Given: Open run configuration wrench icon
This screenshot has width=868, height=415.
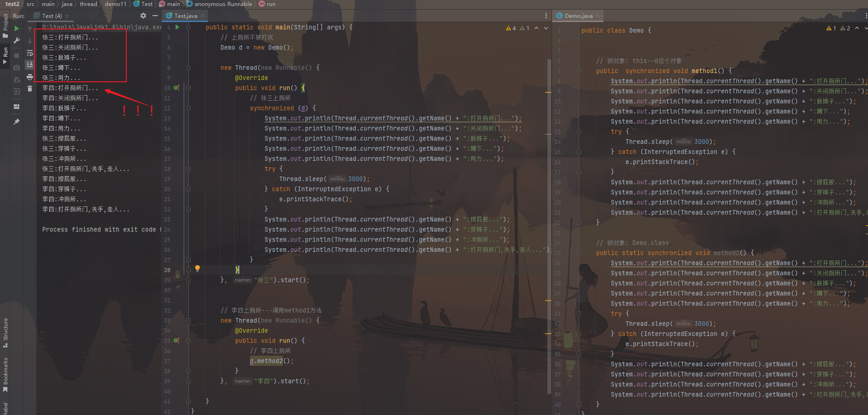Looking at the screenshot, I should tap(17, 40).
